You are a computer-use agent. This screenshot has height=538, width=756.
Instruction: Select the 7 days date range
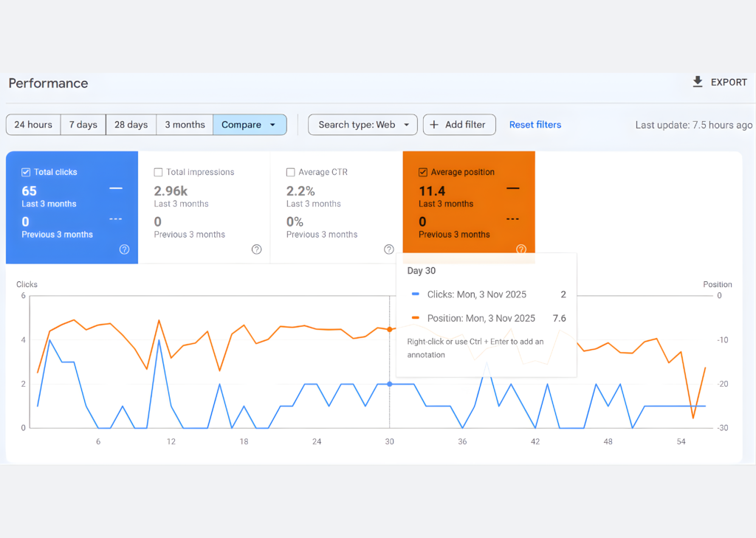(x=83, y=125)
